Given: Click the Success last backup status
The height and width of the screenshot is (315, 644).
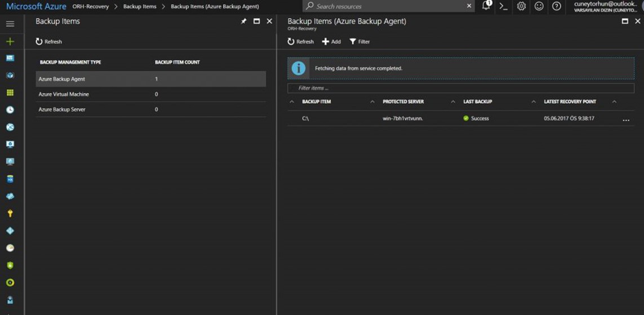Looking at the screenshot, I should point(476,118).
